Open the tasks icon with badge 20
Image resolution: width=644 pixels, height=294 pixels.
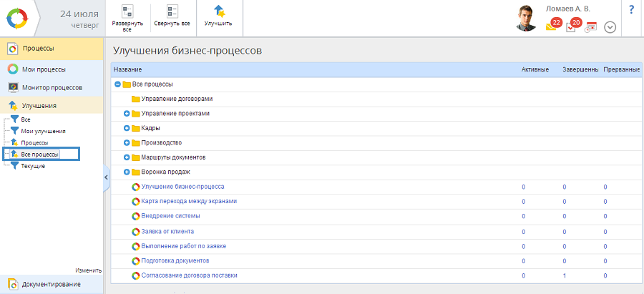tap(572, 26)
